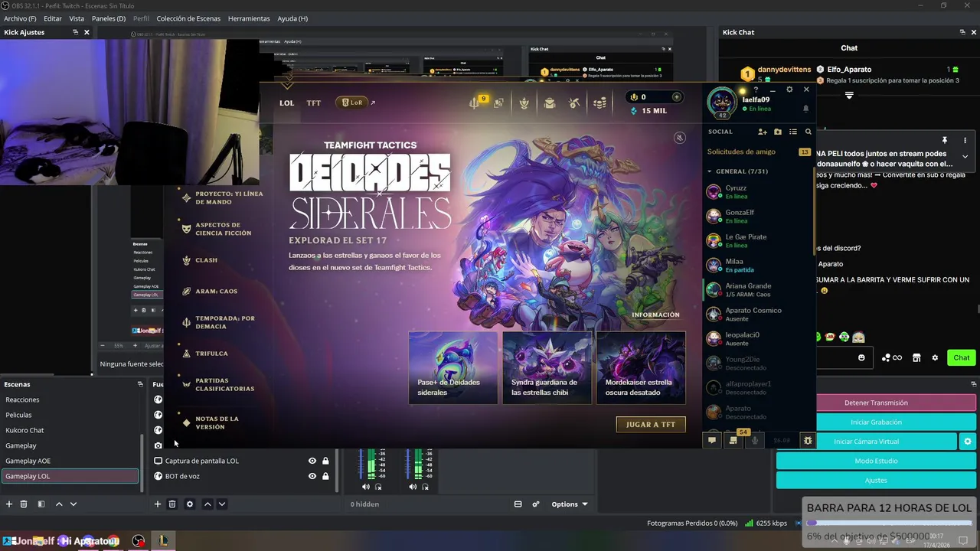Create a new friend folder
The width and height of the screenshot is (980, 551).
coord(778,132)
